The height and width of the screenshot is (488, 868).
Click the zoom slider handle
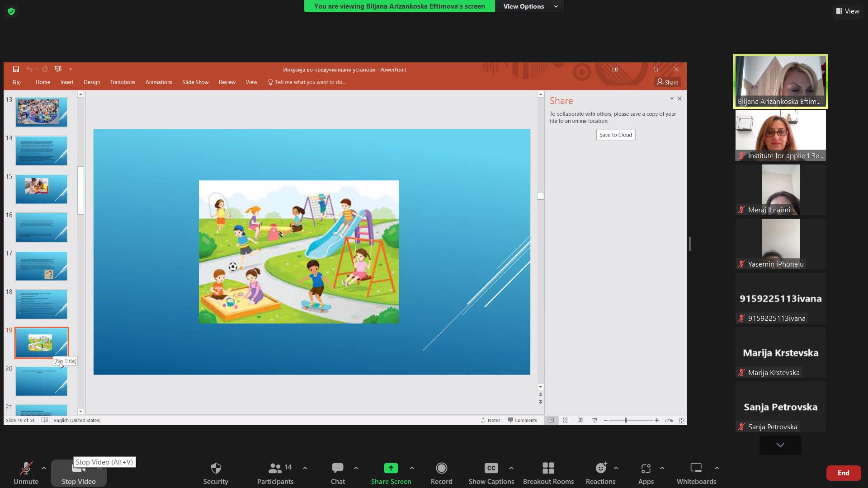626,420
